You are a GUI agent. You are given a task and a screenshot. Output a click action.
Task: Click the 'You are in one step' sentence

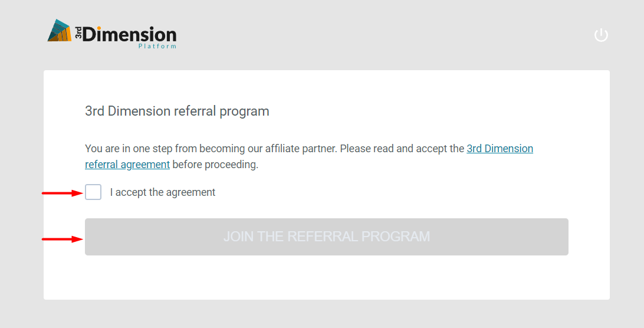click(x=130, y=149)
